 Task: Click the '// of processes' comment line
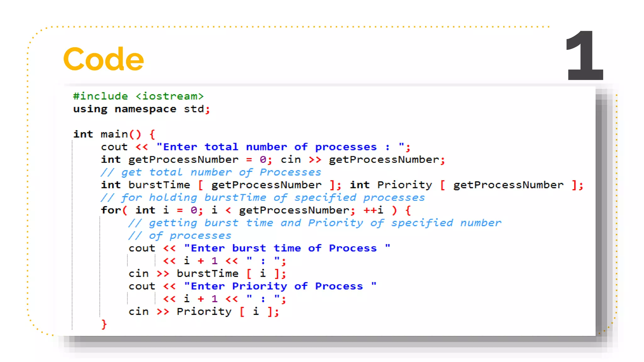click(x=180, y=236)
